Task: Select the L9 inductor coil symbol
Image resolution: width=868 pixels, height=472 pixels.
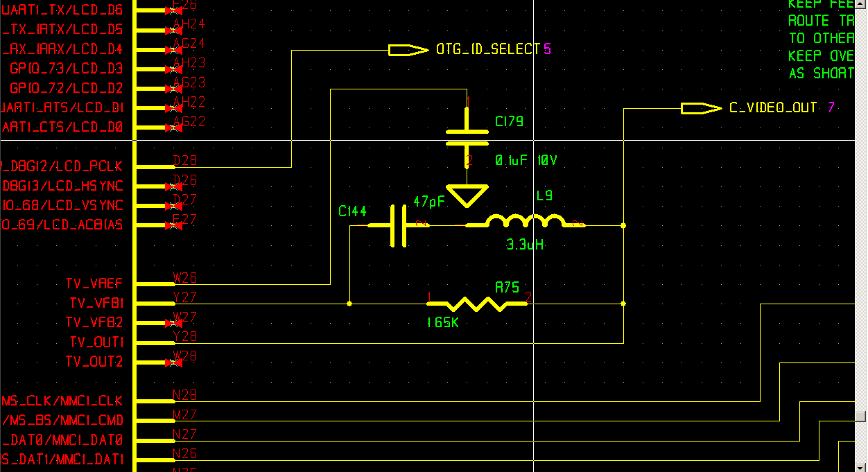Action: point(526,222)
